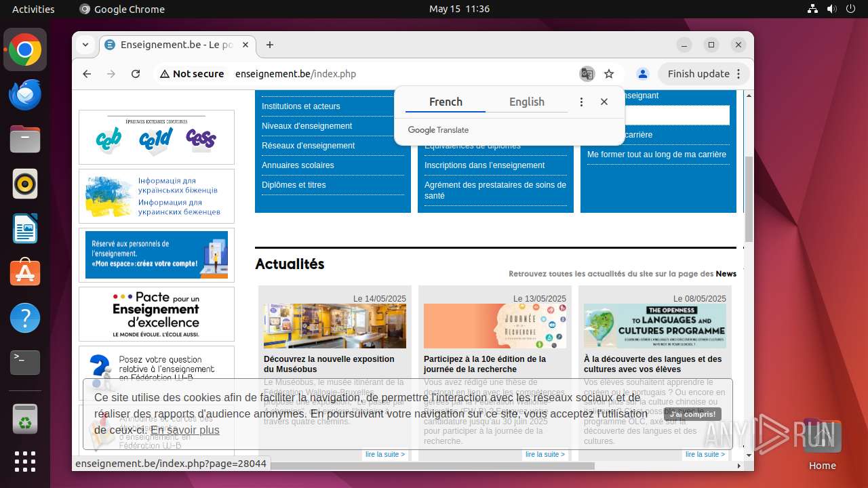This screenshot has width=868, height=488.
Task: Open Participez à la 10e édition headline
Action: pyautogui.click(x=485, y=364)
